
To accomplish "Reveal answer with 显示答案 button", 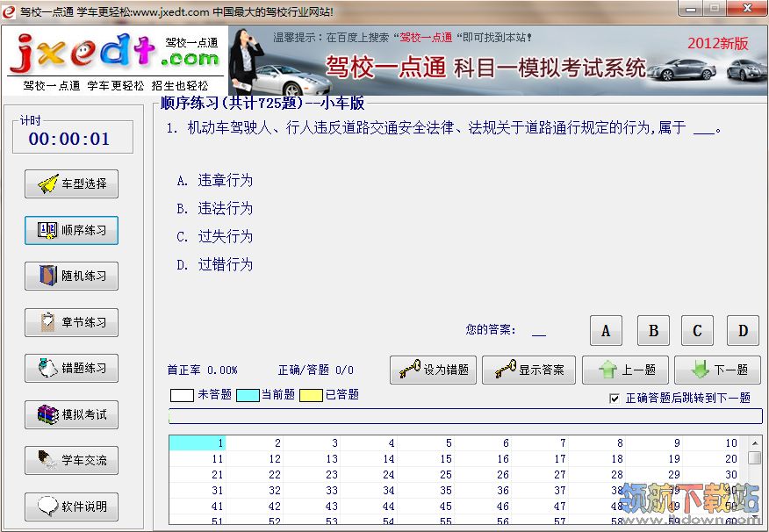I will [x=529, y=370].
